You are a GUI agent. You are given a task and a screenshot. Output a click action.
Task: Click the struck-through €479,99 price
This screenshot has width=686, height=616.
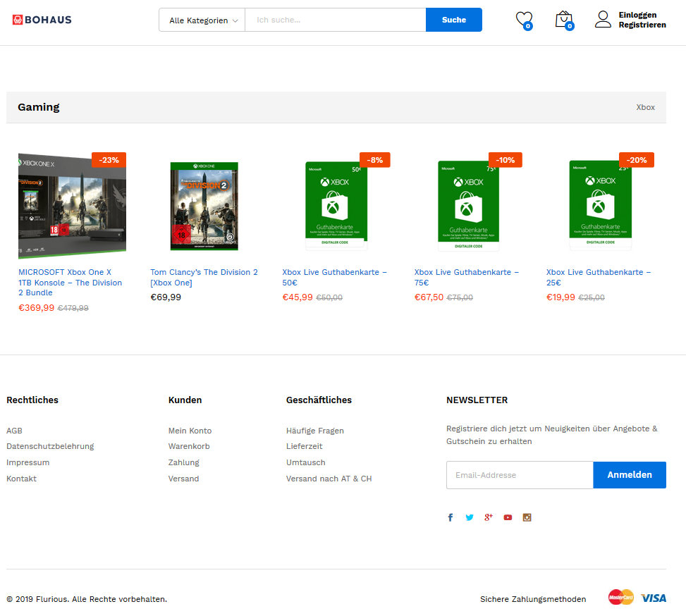click(x=73, y=308)
